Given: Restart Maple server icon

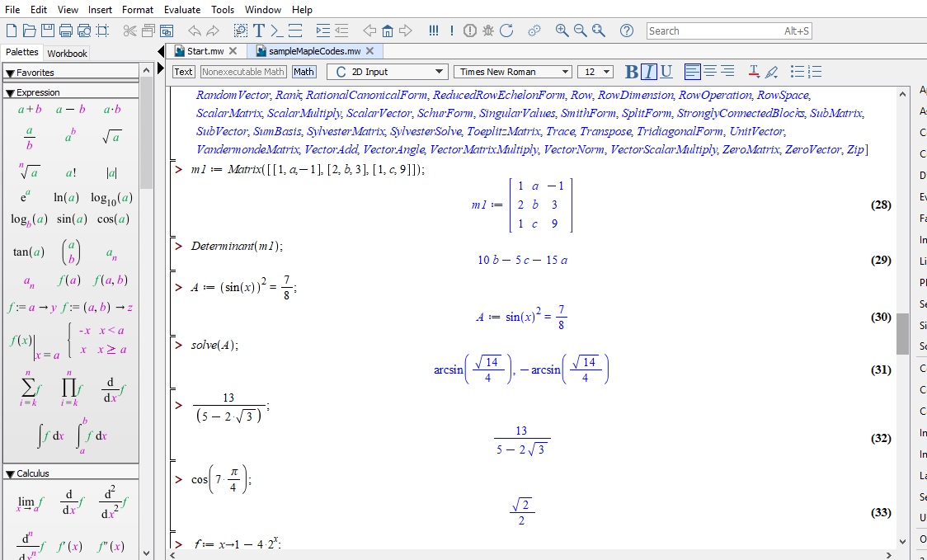Looking at the screenshot, I should [506, 31].
